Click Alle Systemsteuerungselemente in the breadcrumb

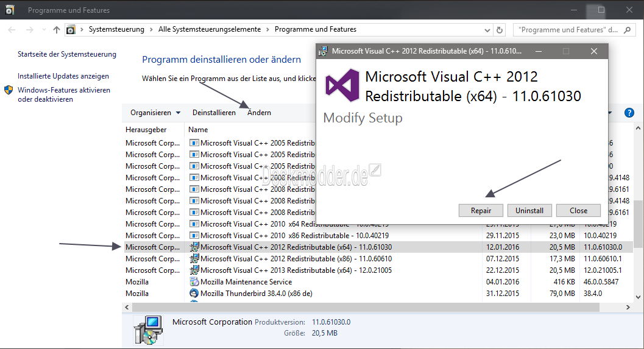coord(210,30)
